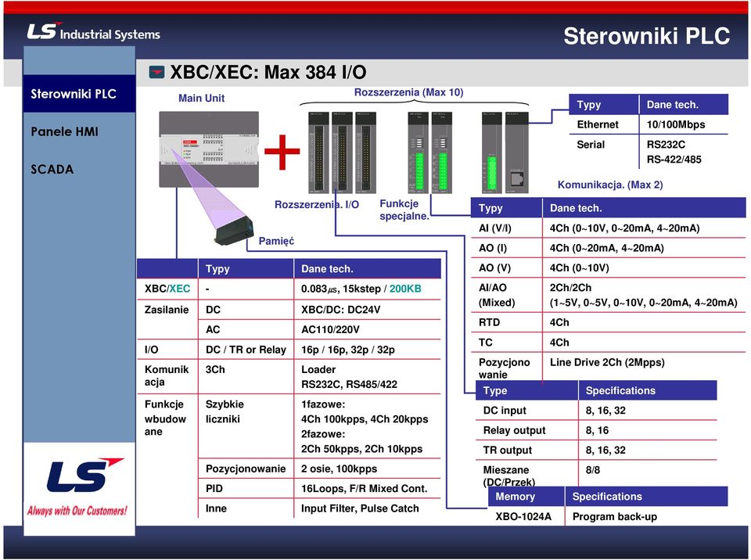This screenshot has width=751, height=560.
Task: Open the SCADA sidebar item
Action: click(52, 170)
